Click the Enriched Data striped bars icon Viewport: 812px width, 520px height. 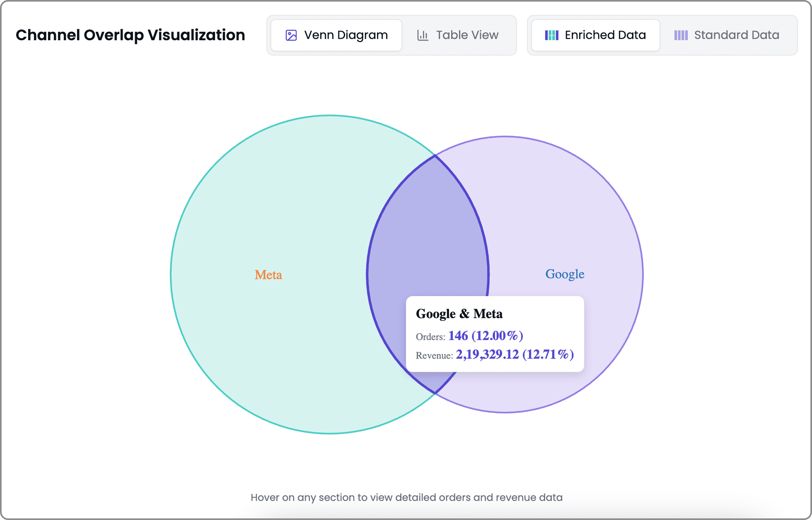[x=551, y=35]
